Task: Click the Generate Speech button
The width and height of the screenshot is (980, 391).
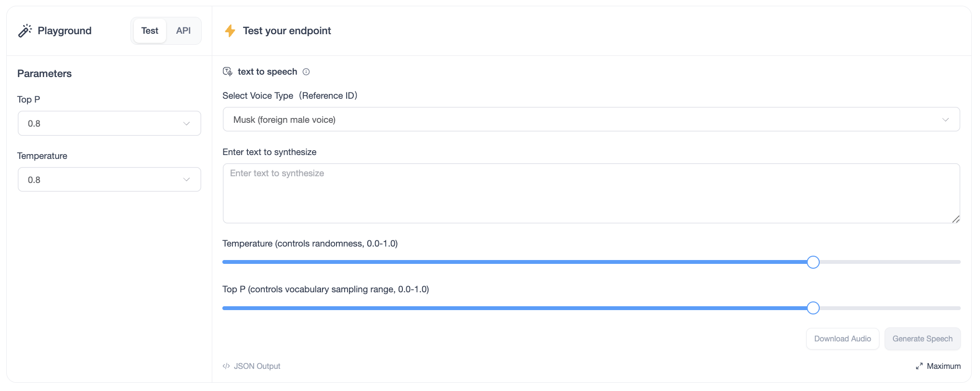Action: [922, 339]
